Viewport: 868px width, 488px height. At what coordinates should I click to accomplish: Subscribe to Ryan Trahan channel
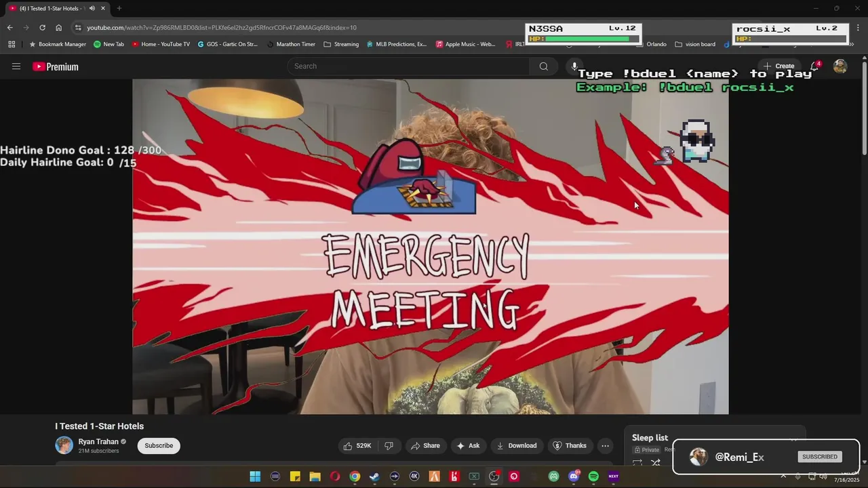tap(159, 445)
